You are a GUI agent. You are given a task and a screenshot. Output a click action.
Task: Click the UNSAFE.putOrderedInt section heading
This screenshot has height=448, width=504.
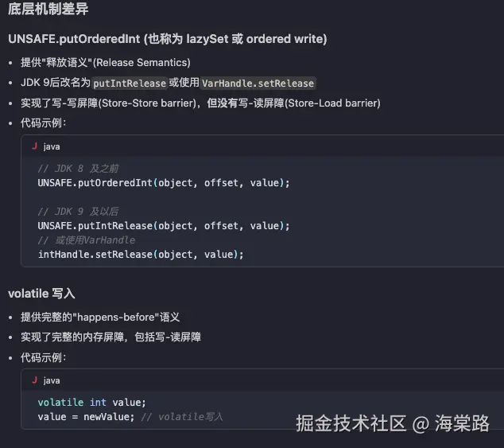pos(167,39)
